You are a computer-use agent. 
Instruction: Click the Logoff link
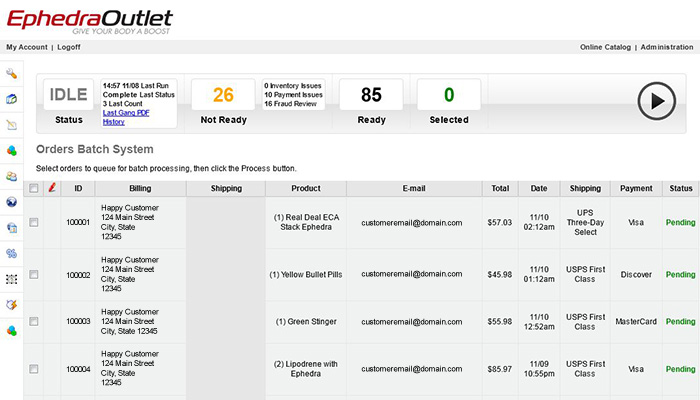(x=69, y=47)
